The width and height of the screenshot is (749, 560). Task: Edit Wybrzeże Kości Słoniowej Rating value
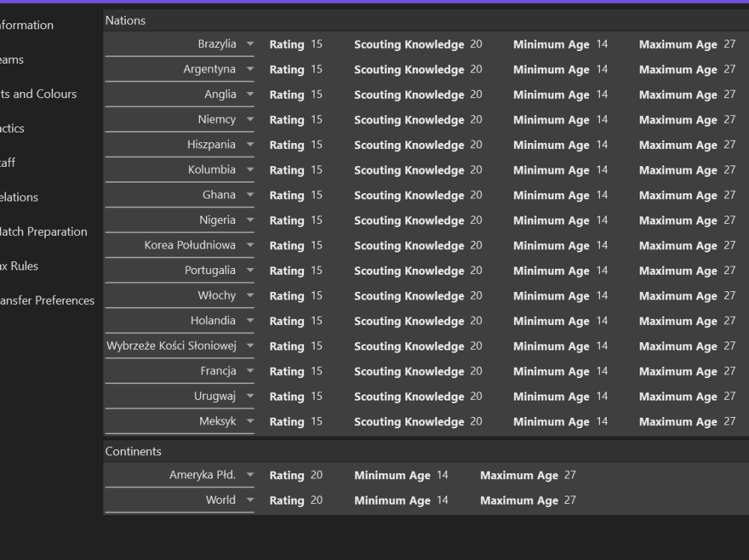point(317,346)
